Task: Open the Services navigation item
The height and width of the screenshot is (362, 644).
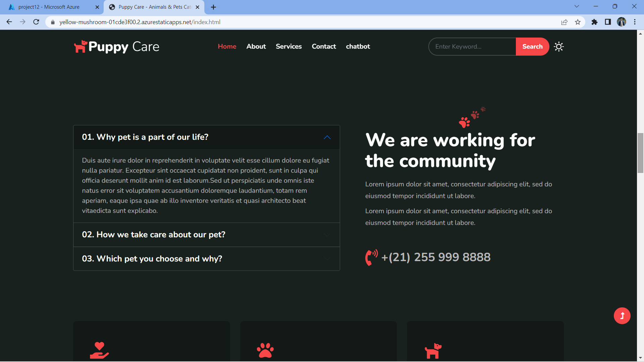Action: point(288,47)
